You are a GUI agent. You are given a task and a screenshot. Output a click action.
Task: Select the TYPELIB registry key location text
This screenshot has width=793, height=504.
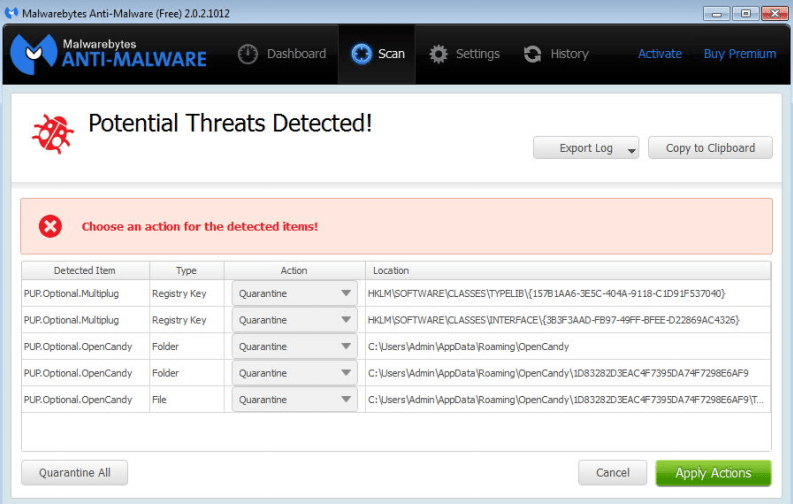(x=546, y=293)
